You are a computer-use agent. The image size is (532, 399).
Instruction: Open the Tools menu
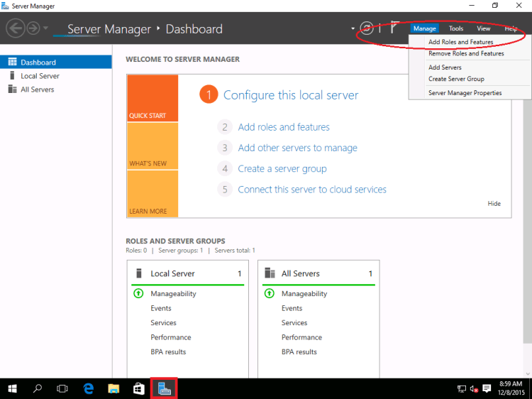(456, 28)
